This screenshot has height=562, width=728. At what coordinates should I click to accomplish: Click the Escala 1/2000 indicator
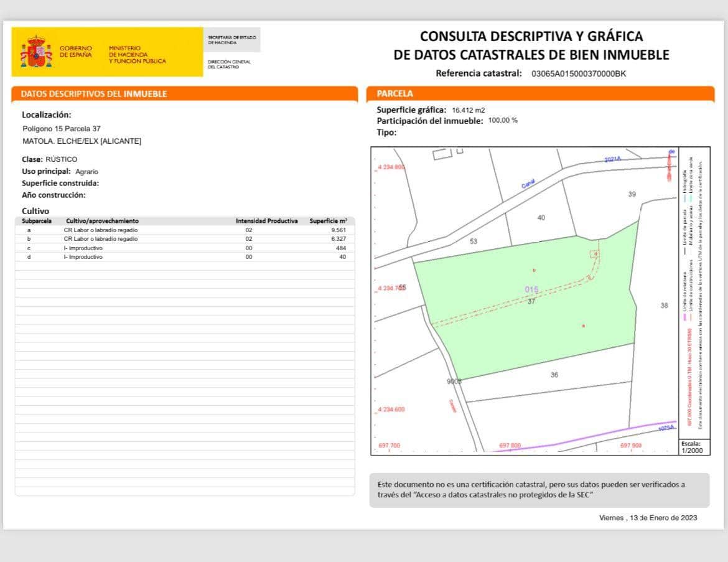click(x=693, y=446)
